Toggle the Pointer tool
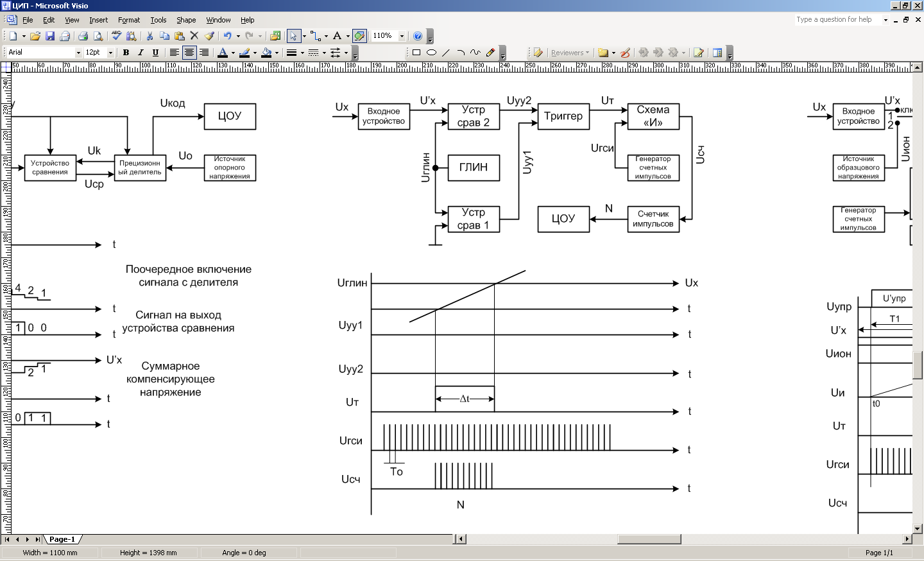924x561 pixels. pos(293,36)
